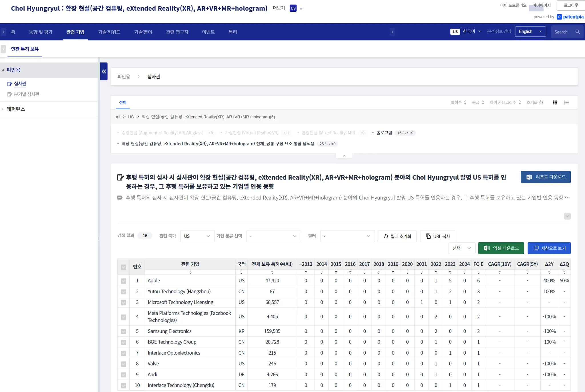The height and width of the screenshot is (392, 585).
Task: Open the 기술:키워드 tab
Action: click(109, 32)
